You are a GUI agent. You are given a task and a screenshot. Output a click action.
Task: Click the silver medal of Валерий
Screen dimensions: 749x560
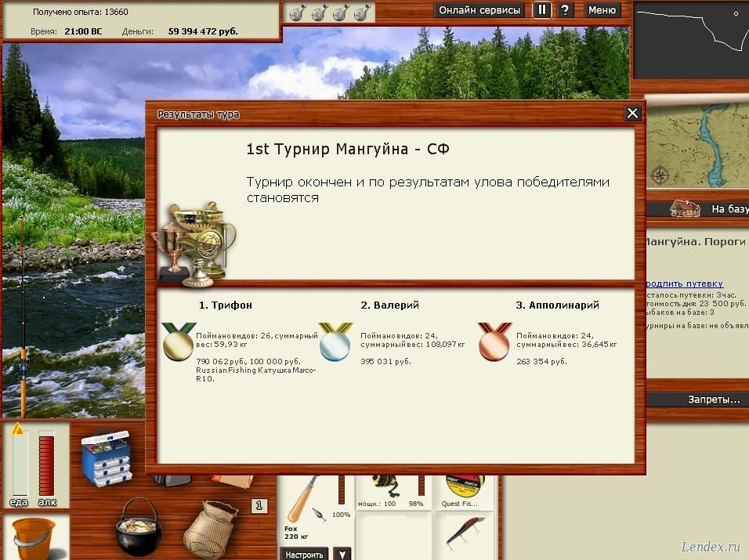click(x=335, y=341)
